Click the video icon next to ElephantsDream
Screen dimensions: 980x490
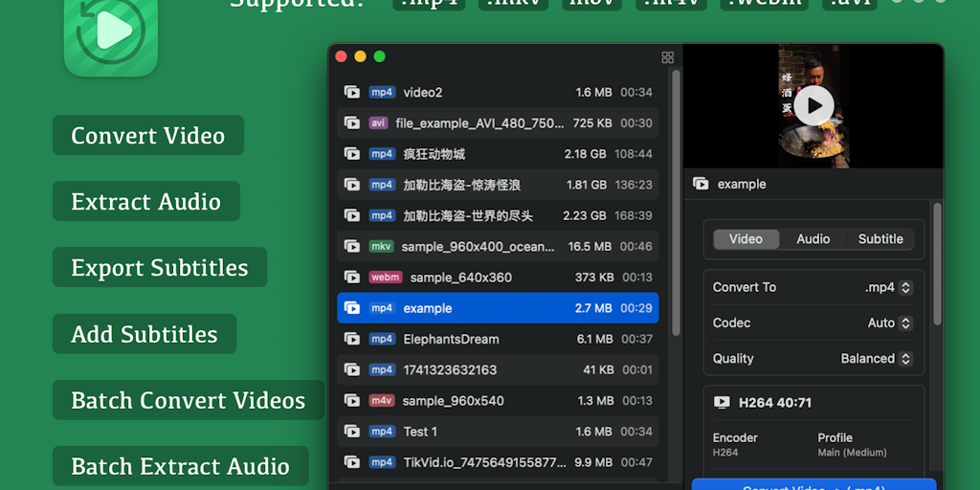351,339
